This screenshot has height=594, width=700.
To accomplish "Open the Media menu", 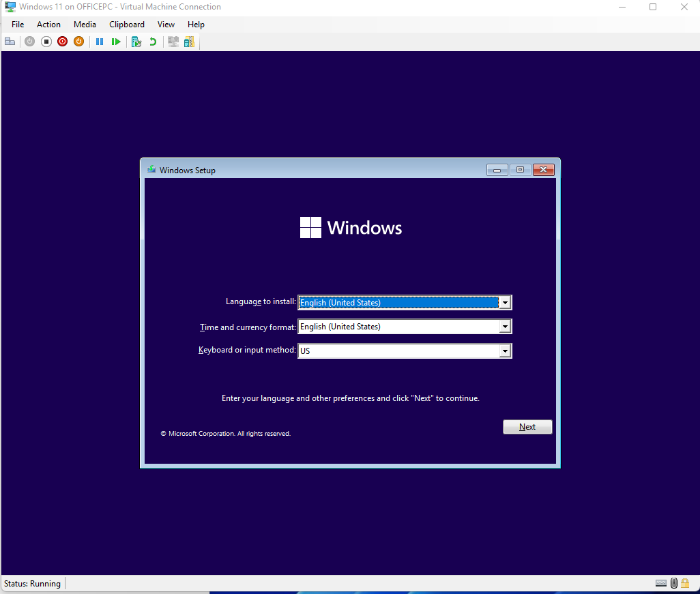I will click(85, 24).
